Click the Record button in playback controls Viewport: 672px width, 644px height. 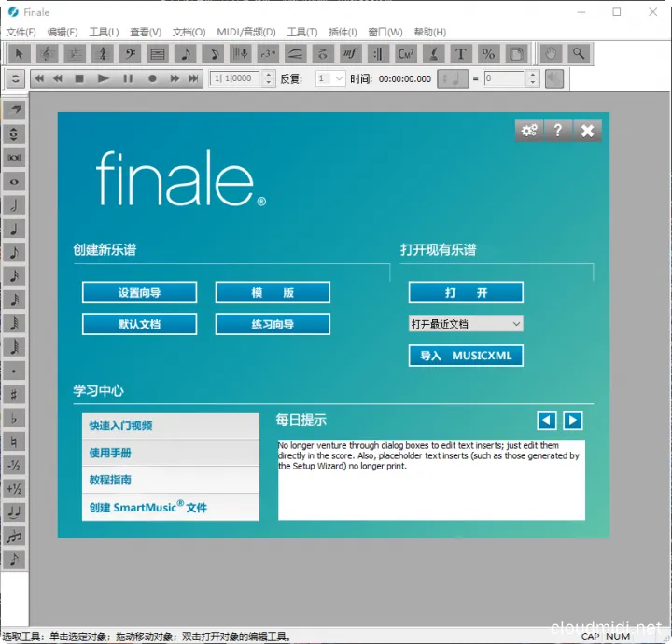click(x=152, y=79)
